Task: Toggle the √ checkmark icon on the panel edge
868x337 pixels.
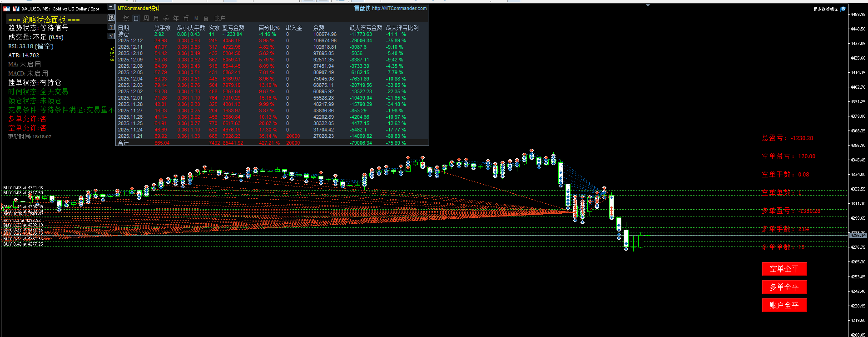Action: pyautogui.click(x=111, y=36)
